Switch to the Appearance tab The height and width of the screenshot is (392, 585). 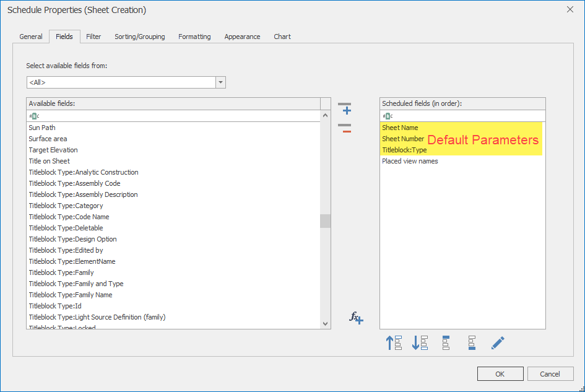[x=242, y=37]
